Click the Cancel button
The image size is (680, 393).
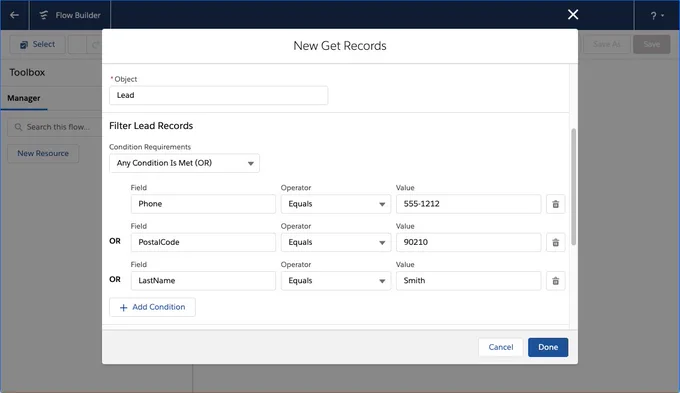tap(500, 347)
